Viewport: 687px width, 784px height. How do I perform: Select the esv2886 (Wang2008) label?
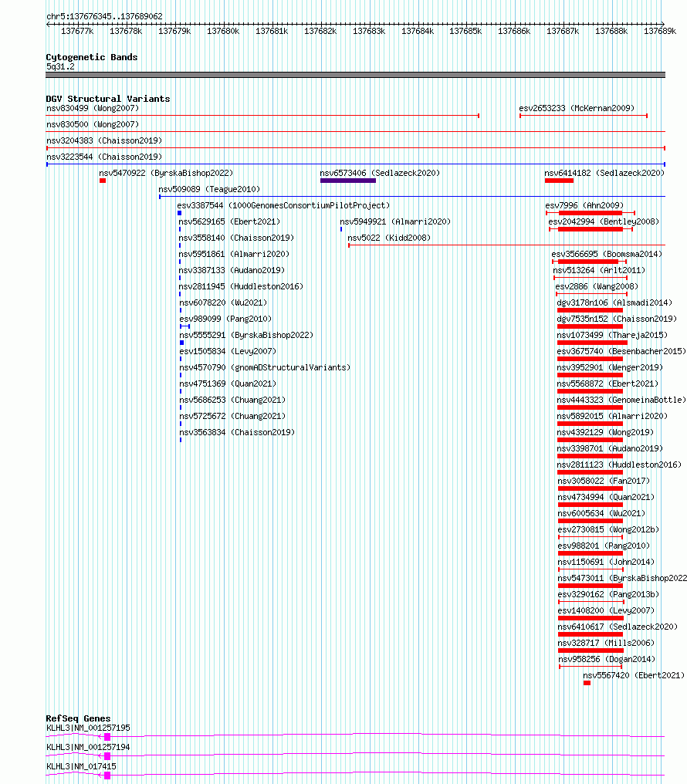[597, 286]
